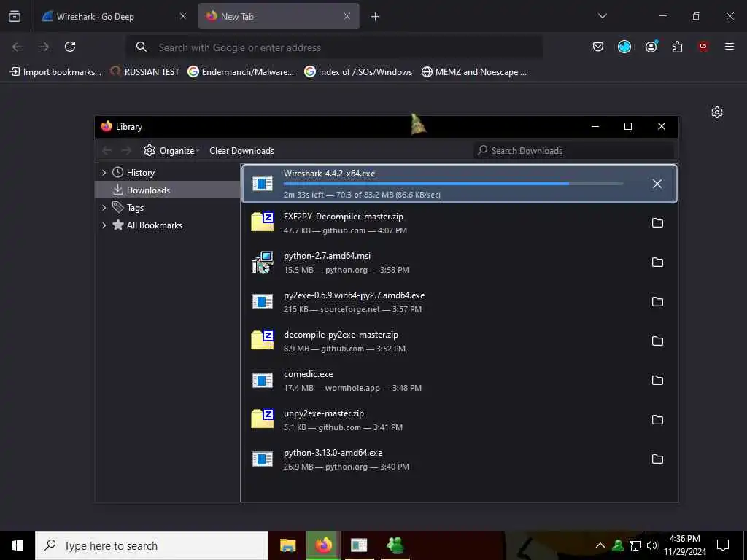The width and height of the screenshot is (747, 560).
Task: Click the python-2.7.amd64.msi installer icon
Action: pos(263,262)
